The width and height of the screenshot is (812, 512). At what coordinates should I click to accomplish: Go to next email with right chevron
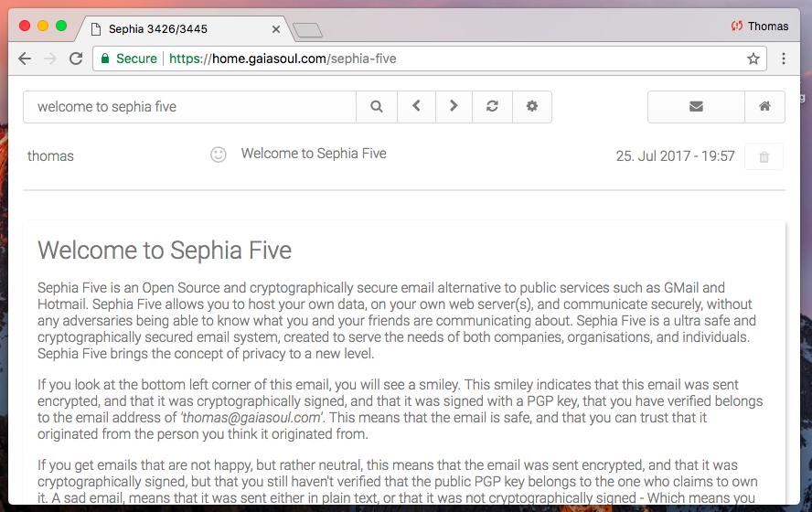454,107
